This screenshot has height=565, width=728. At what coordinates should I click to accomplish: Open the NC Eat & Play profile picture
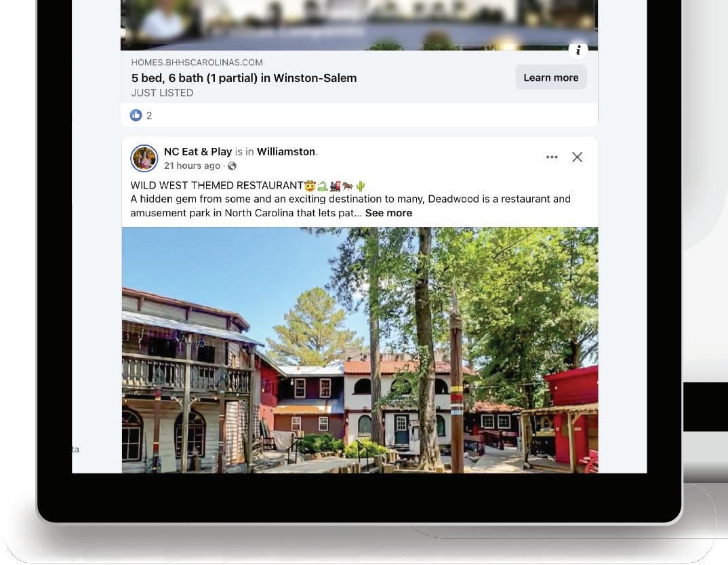pos(144,159)
